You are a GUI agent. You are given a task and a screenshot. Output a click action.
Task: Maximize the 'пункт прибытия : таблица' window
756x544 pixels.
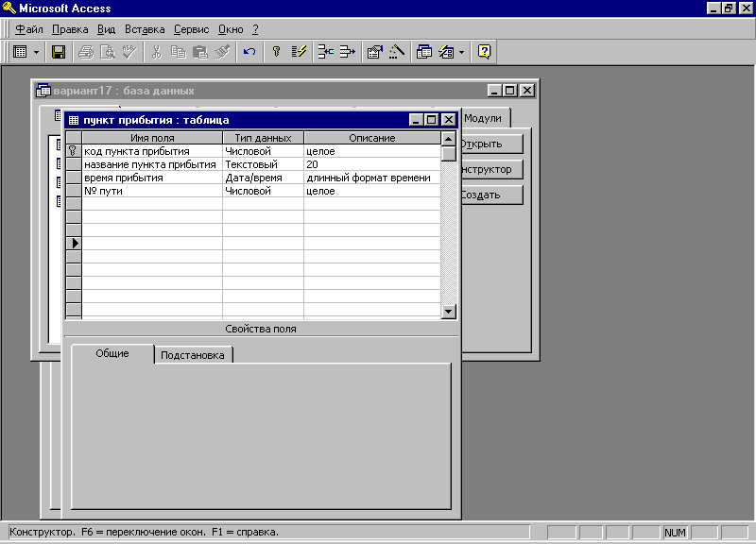click(x=432, y=120)
